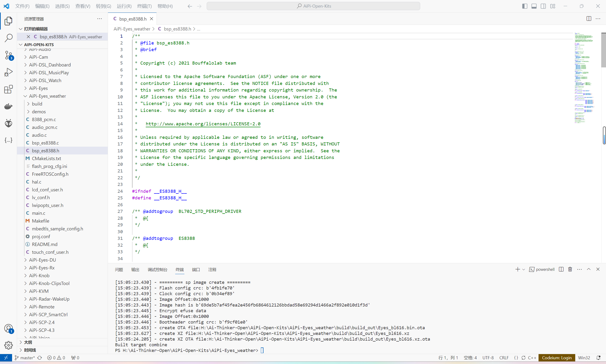Click the editor vertical scrollbar
606x364 pixels.
coord(603,50)
